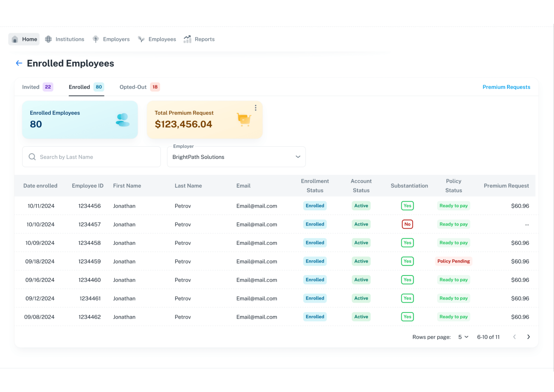Viewport: 554px width, 392px height.
Task: Switch to the Invited tab
Action: coord(38,87)
